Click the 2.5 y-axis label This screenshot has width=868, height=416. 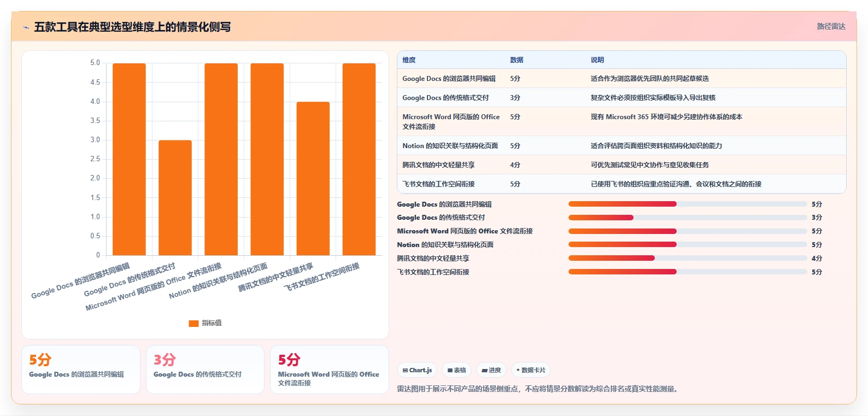click(95, 159)
